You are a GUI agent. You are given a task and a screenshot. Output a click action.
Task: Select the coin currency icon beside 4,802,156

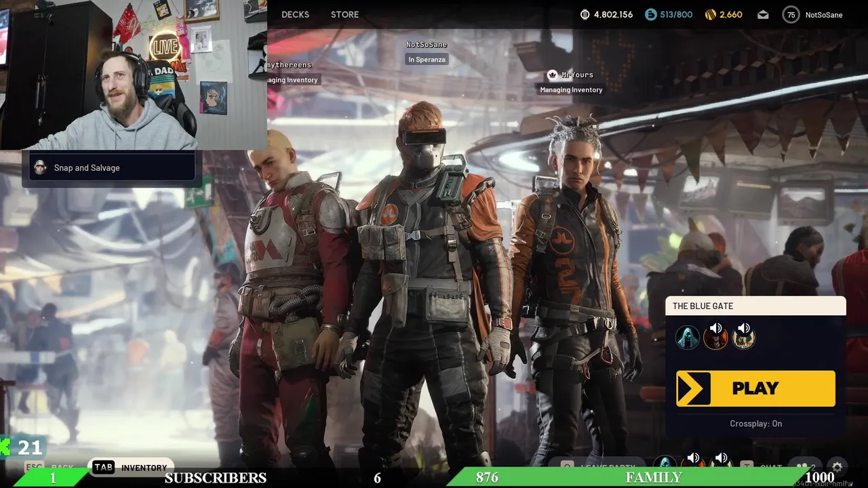(x=585, y=14)
